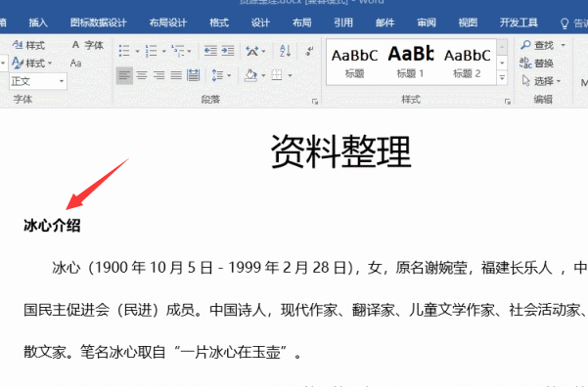Viewport: 588px width, 387px height.
Task: Sort text with the A-Z sort icon
Action: pos(285,51)
